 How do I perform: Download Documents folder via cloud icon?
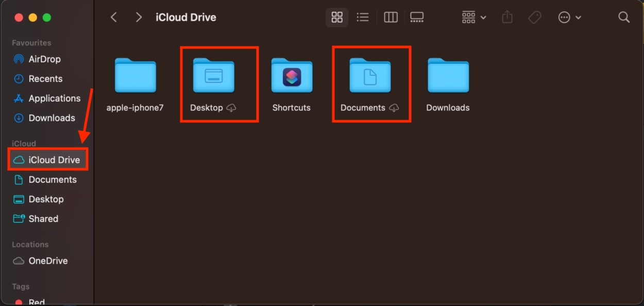pyautogui.click(x=394, y=108)
